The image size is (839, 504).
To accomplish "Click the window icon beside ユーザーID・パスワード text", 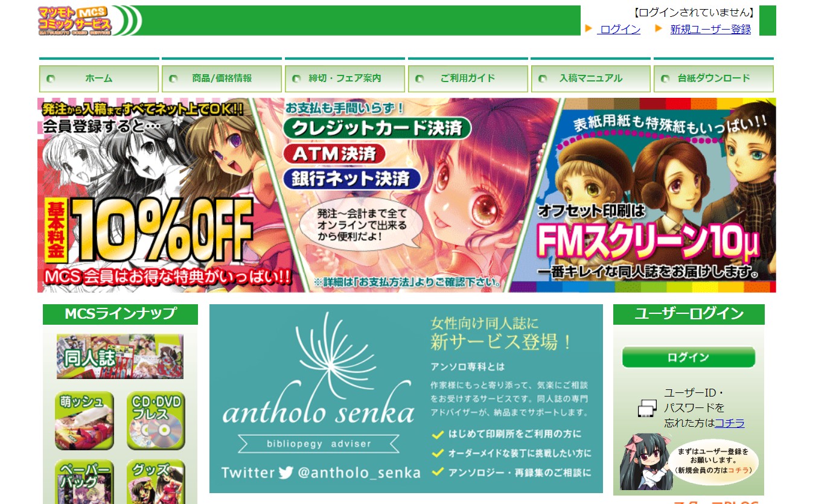I will 647,409.
